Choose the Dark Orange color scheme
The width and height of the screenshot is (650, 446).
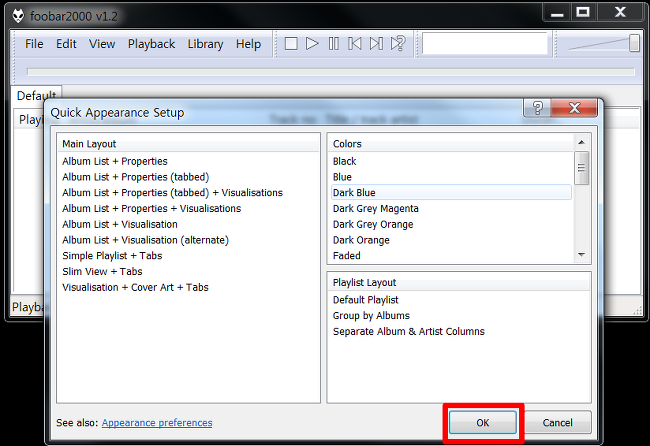click(451, 240)
